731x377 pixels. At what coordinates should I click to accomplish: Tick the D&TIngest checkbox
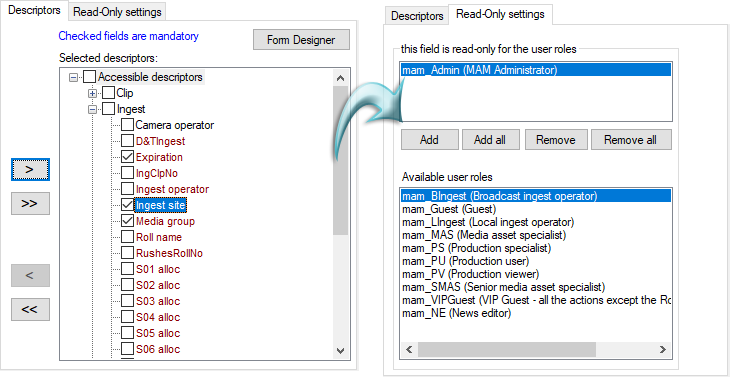(x=127, y=141)
